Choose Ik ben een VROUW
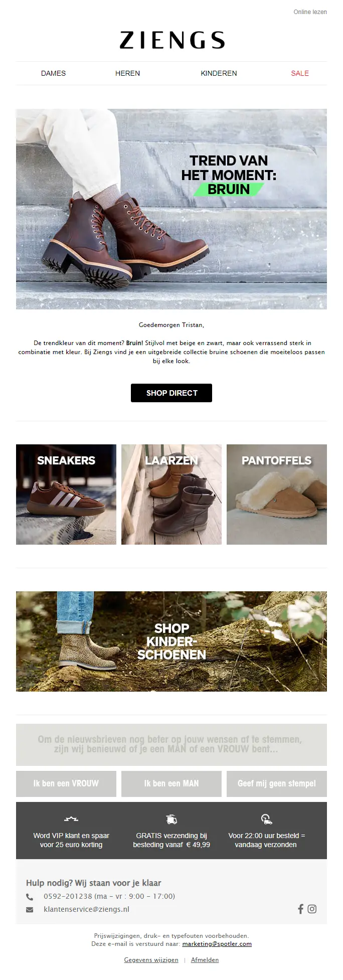This screenshot has height=980, width=343. (x=66, y=783)
